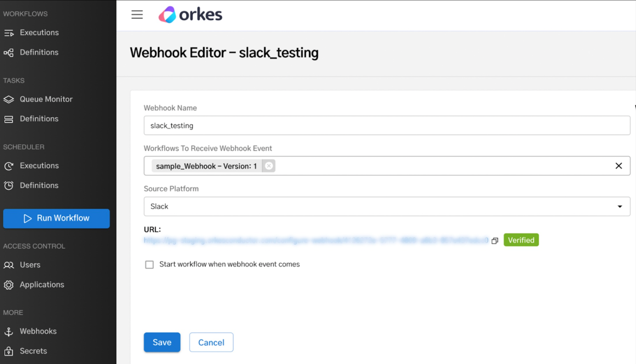Select the Workflow Definitions icon
This screenshot has width=636, height=364.
tap(9, 52)
